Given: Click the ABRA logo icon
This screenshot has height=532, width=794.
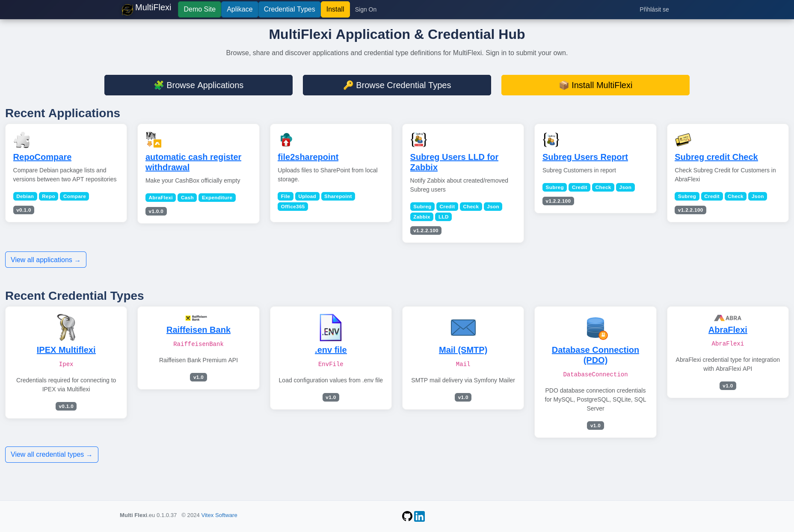Looking at the screenshot, I should tap(728, 318).
